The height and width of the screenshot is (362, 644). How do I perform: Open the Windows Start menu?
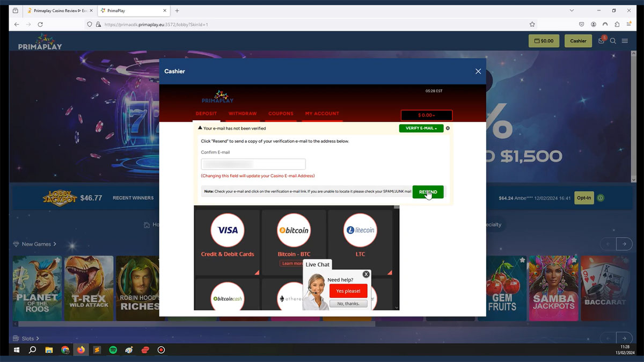coord(16,350)
